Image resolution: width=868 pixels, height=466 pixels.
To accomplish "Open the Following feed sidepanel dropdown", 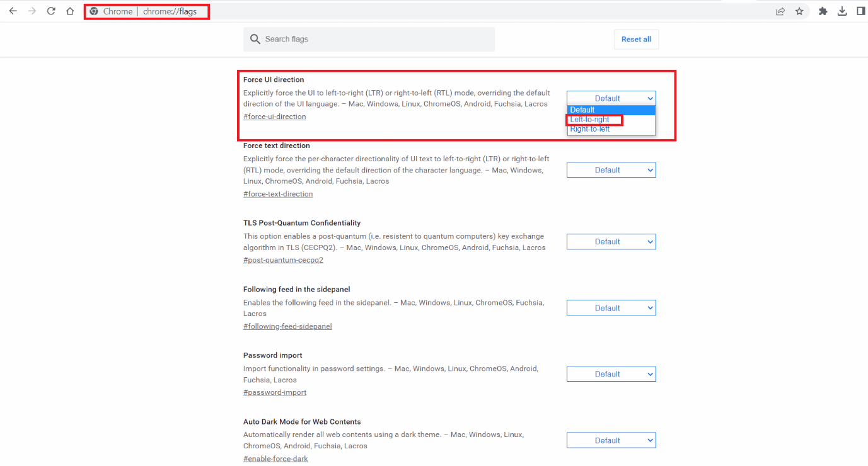I will [x=611, y=308].
